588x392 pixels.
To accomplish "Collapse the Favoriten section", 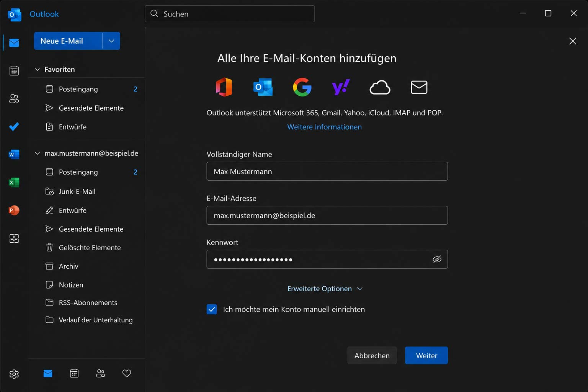I will (38, 70).
